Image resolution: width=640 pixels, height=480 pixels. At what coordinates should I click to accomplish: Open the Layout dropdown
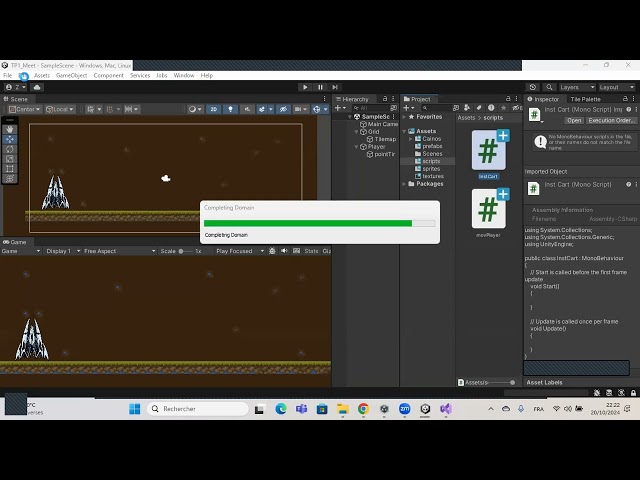click(x=616, y=87)
